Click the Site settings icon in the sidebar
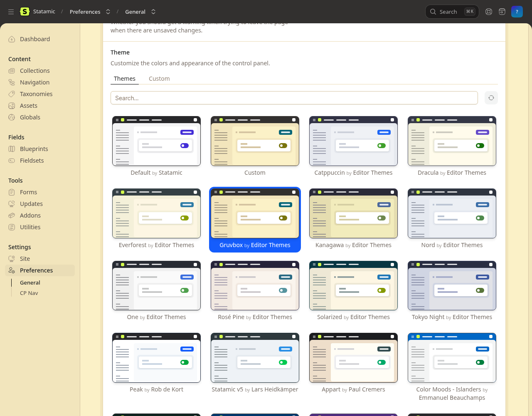The width and height of the screenshot is (532, 416). pos(12,259)
